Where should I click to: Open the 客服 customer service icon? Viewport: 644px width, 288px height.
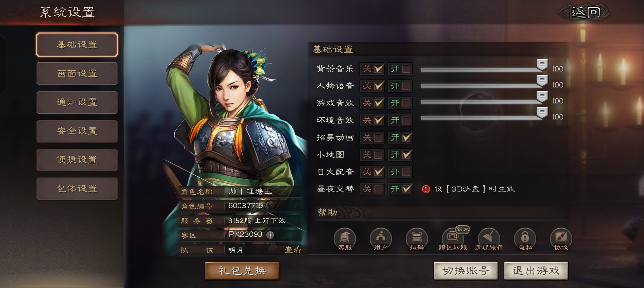(x=344, y=239)
